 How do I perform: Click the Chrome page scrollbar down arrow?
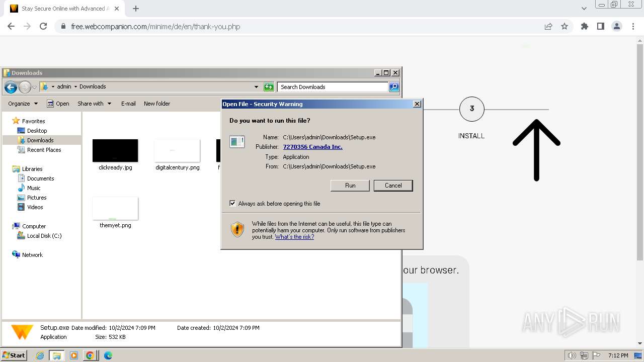point(640,343)
